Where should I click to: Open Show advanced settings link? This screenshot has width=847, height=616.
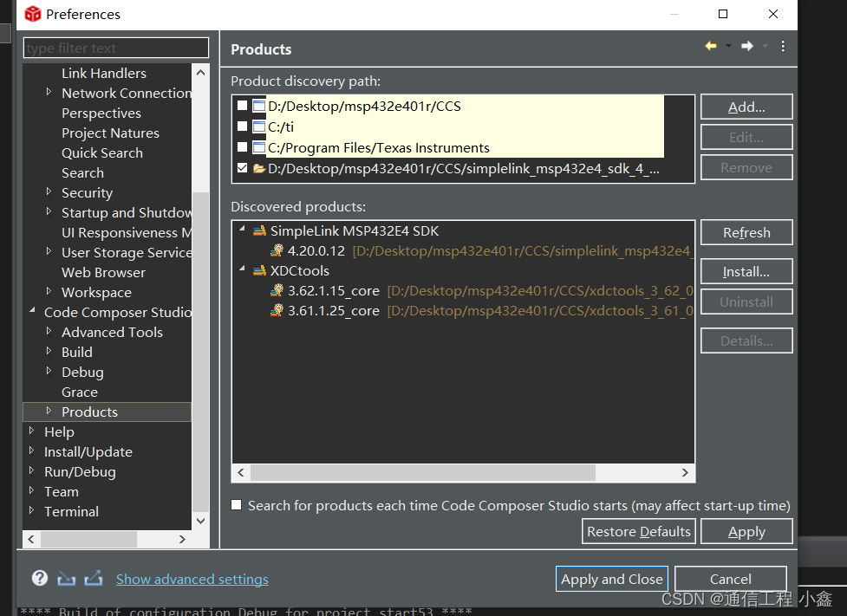pyautogui.click(x=192, y=579)
